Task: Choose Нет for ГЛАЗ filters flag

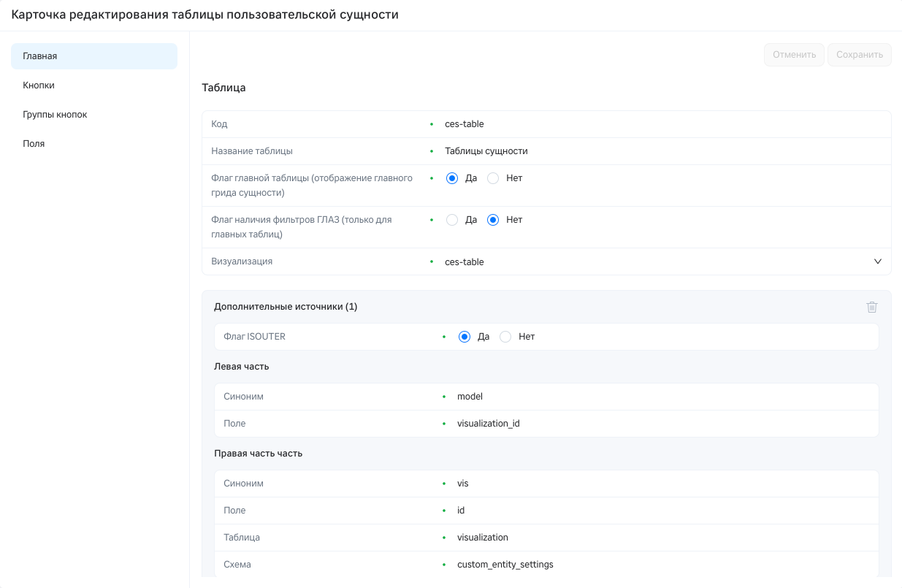Action: coord(493,220)
